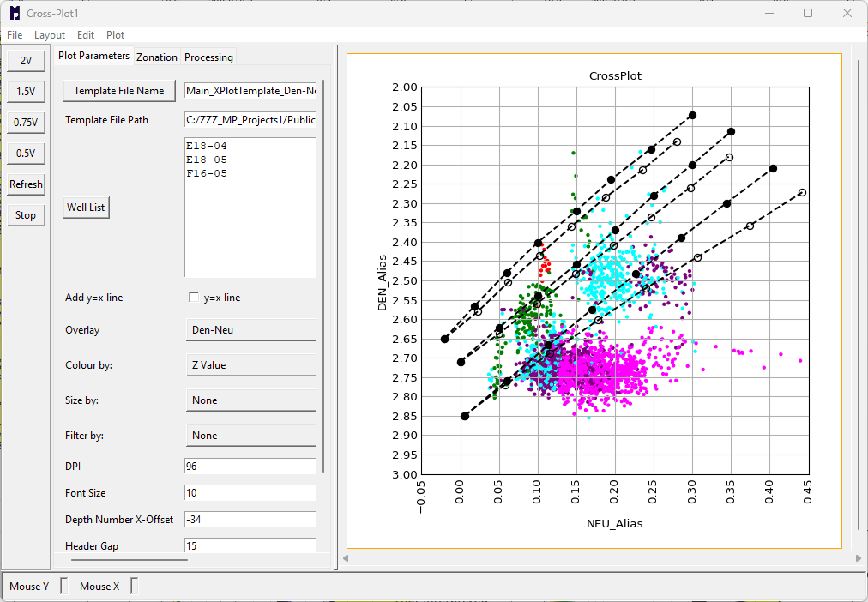Click the Depth Number X-Offset label
This screenshot has width=868, height=602.
[119, 520]
